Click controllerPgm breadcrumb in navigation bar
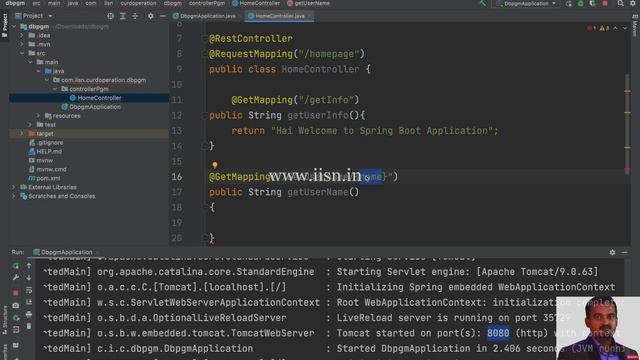640x360 pixels. 207,3
